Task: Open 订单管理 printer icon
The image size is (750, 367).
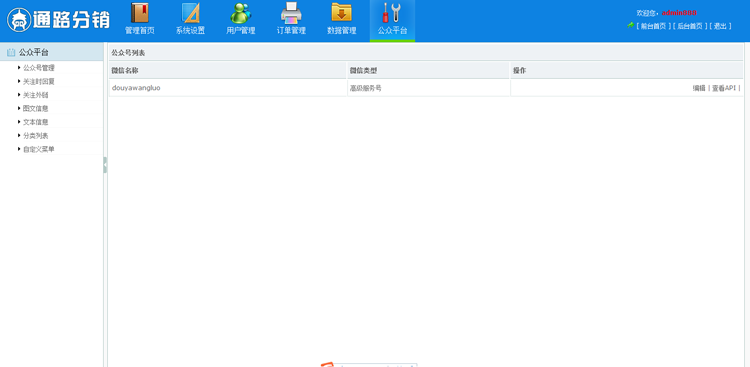Action: click(291, 13)
